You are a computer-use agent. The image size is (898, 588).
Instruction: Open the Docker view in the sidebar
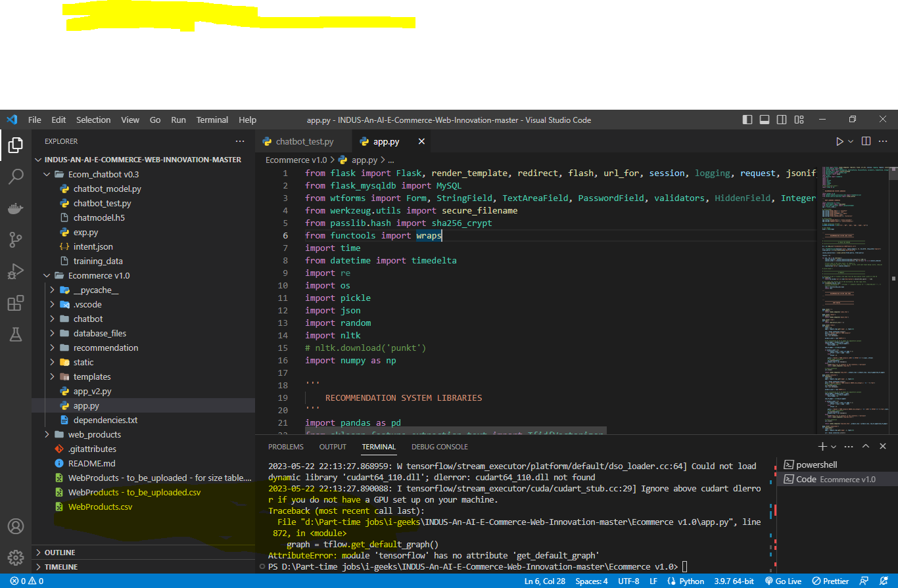pyautogui.click(x=14, y=208)
